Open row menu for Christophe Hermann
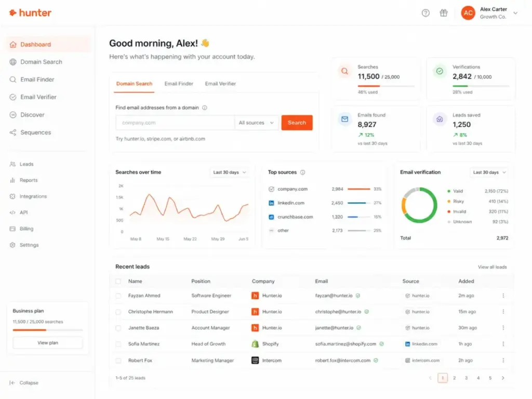The height and width of the screenshot is (399, 532). pos(503,312)
